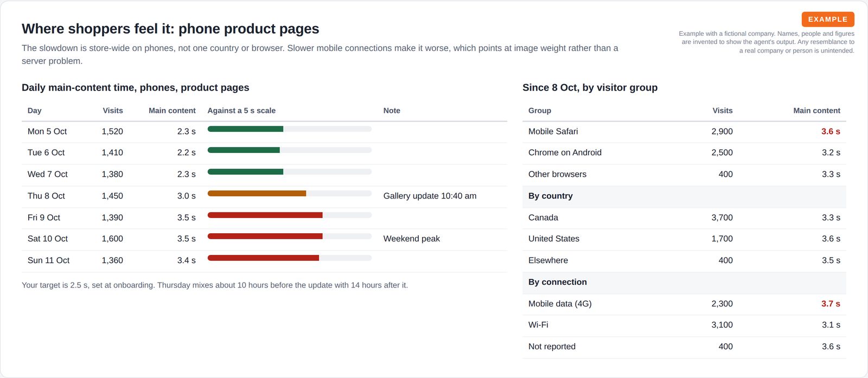The width and height of the screenshot is (868, 378).
Task: Select the 'Wed 7 Oct' row label
Action: pyautogui.click(x=48, y=174)
